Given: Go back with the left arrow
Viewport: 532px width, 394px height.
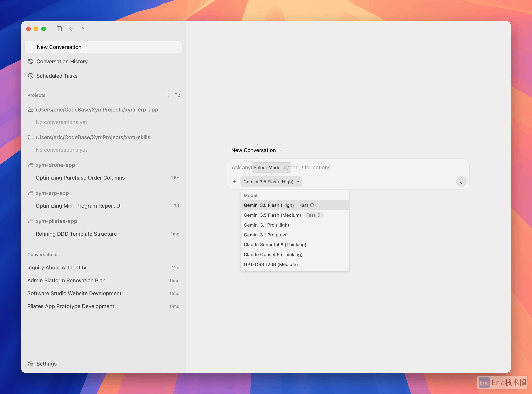Looking at the screenshot, I should [x=71, y=29].
